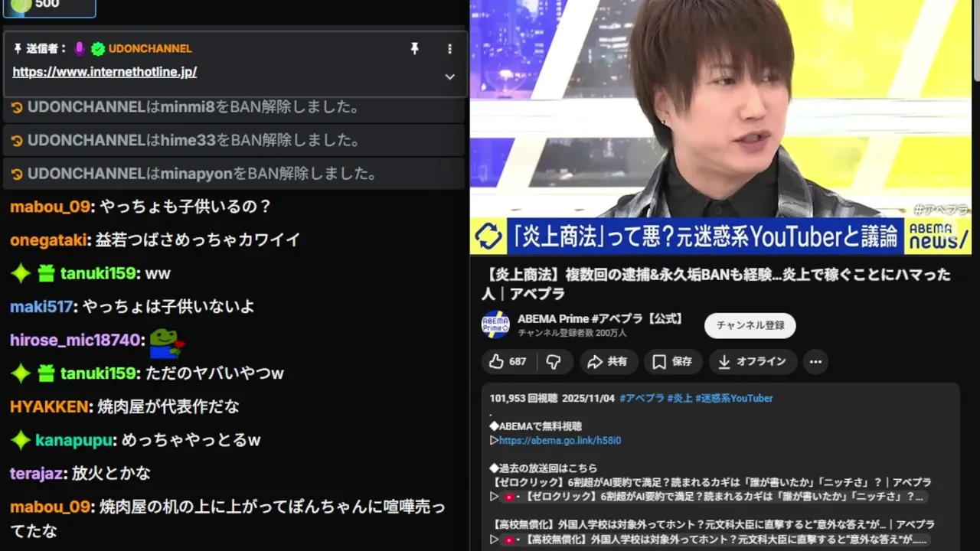The height and width of the screenshot is (551, 980).
Task: Click the 101,953 回視聴 view count
Action: pos(524,398)
